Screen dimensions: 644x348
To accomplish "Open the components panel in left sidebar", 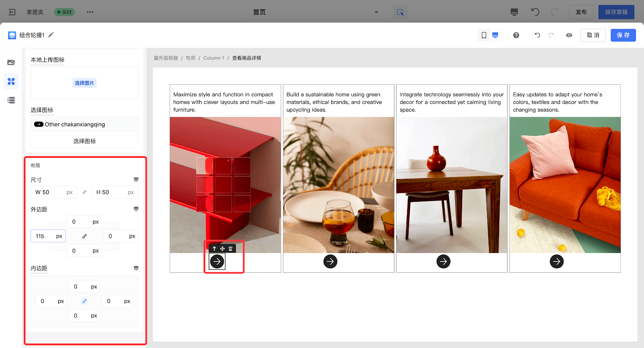I will [x=11, y=81].
